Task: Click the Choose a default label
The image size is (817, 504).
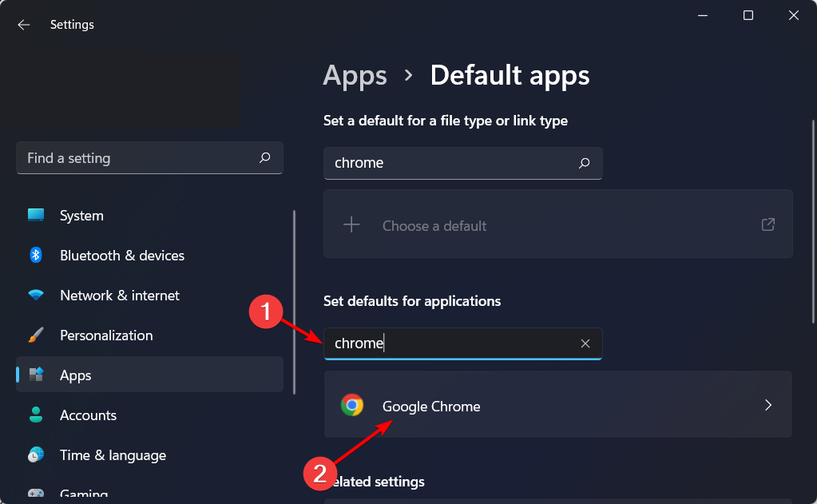Action: [x=434, y=226]
